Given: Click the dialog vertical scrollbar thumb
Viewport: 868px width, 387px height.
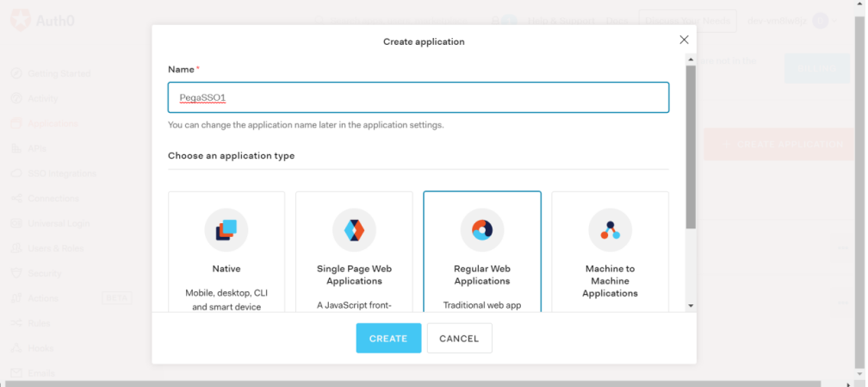Looking at the screenshot, I should pyautogui.click(x=691, y=147).
